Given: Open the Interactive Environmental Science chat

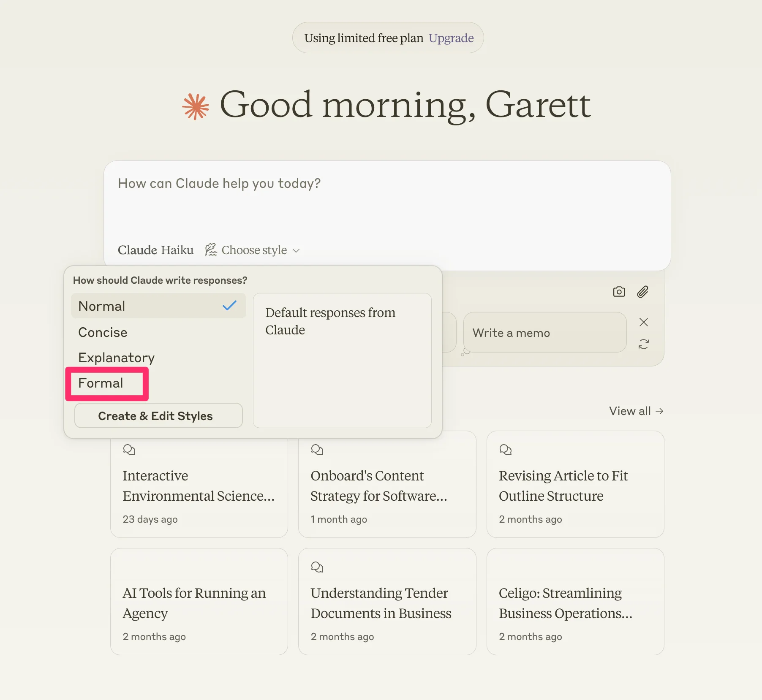Looking at the screenshot, I should [199, 484].
